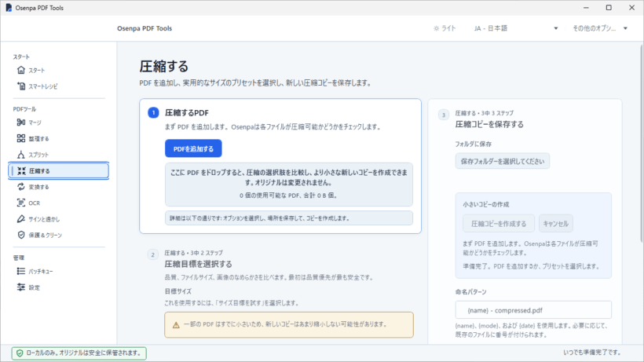Open the Smart Recipe icon in sidebar

[21, 86]
